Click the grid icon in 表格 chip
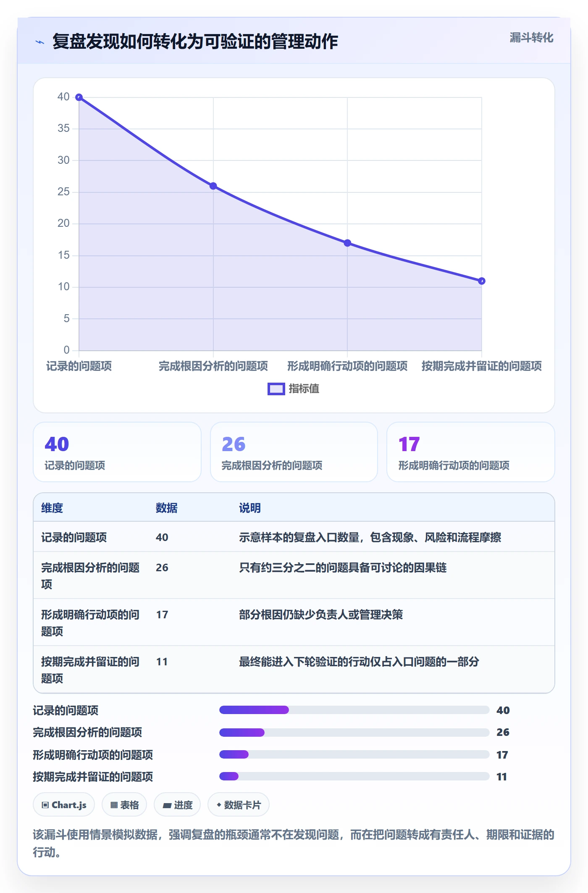This screenshot has height=893, width=588. click(x=114, y=805)
